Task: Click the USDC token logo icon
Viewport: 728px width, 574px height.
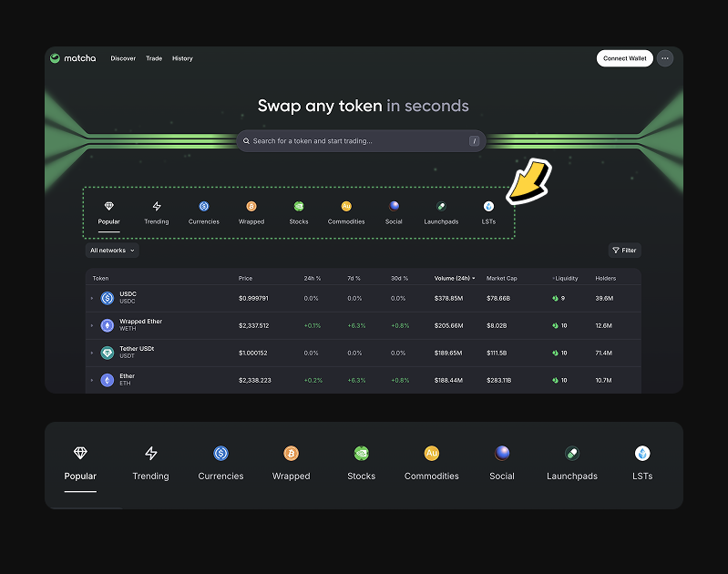Action: pyautogui.click(x=108, y=298)
